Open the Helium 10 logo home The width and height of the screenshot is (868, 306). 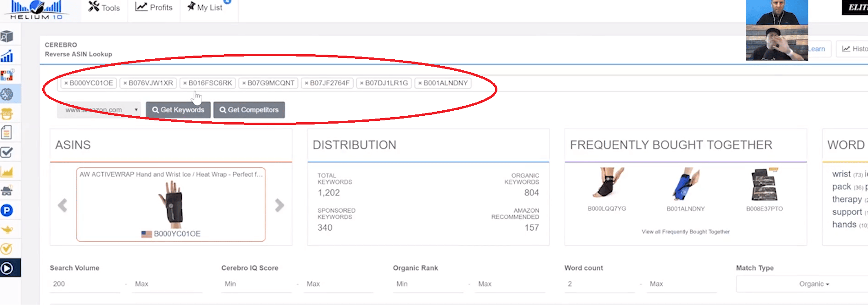click(x=36, y=10)
